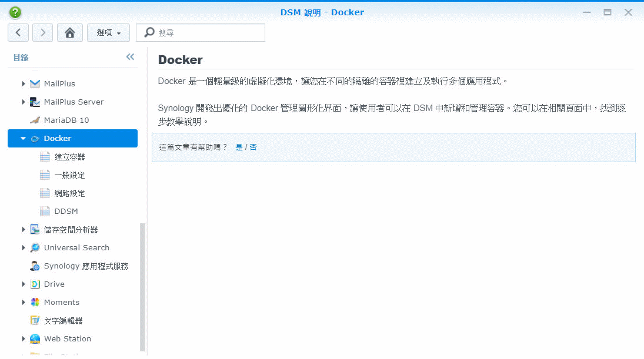Click the sidebar vertical scrollbar
Image resolution: width=644 pixels, height=359 pixels.
142,287
